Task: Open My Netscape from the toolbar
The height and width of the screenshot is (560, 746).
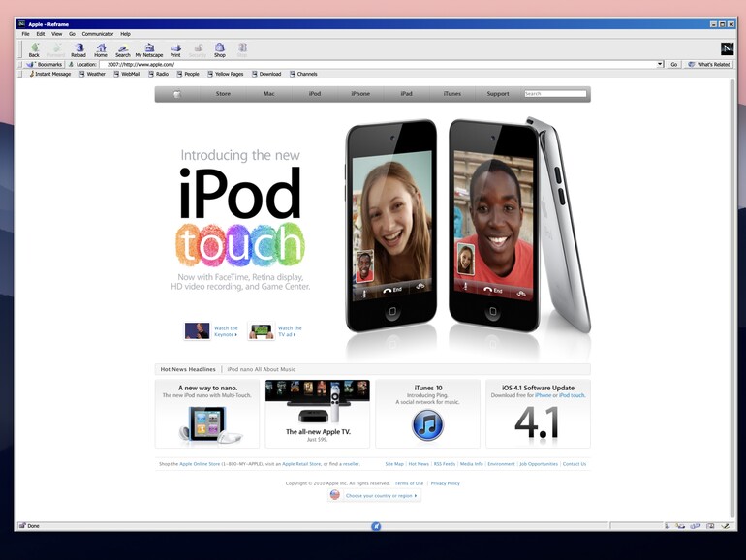Action: pos(149,50)
